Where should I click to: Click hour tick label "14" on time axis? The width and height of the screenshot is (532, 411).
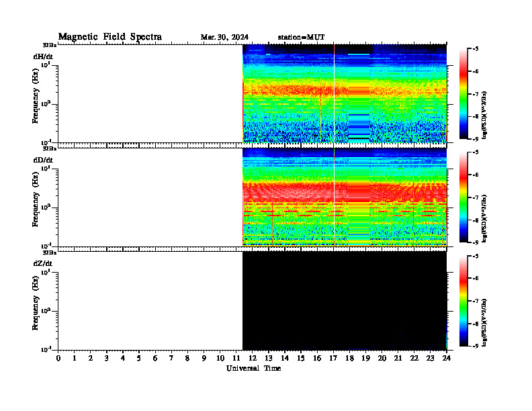click(285, 359)
